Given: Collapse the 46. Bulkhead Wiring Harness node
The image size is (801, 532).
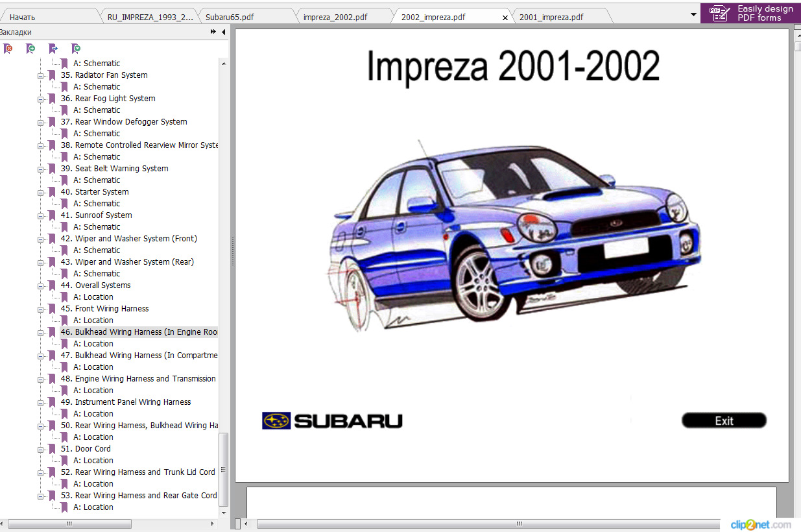Looking at the screenshot, I should click(x=41, y=333).
